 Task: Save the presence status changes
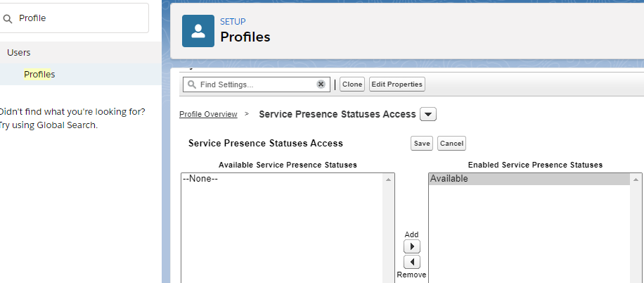point(422,144)
